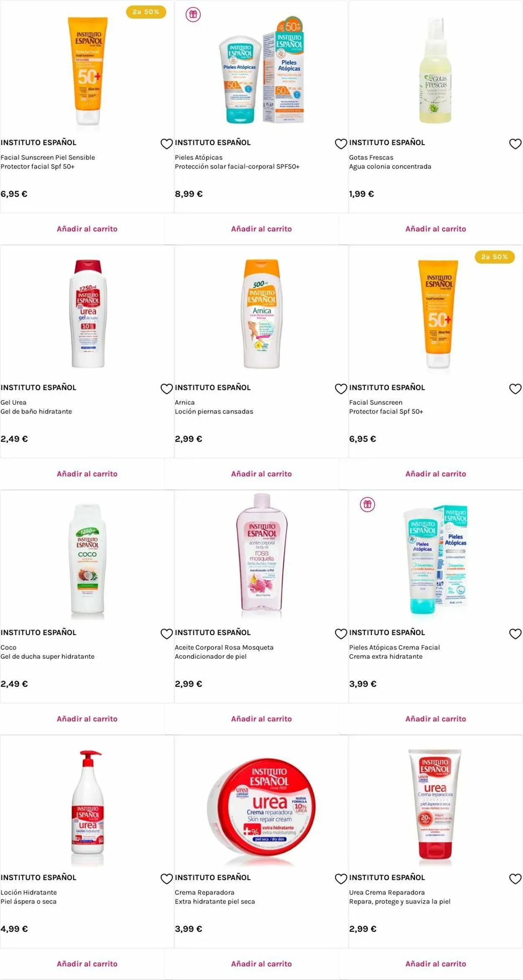Open 'Loción Hidratante' product title link
The height and width of the screenshot is (980, 523).
coord(28,893)
